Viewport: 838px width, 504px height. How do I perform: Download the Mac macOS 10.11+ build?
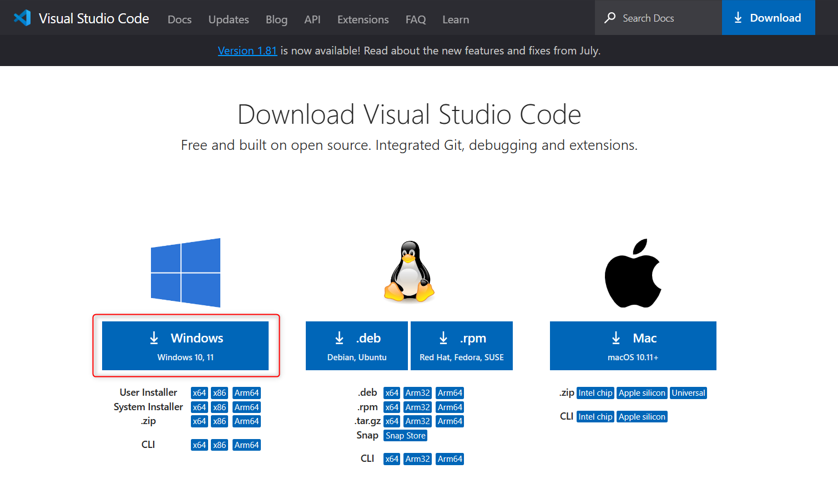click(x=633, y=346)
